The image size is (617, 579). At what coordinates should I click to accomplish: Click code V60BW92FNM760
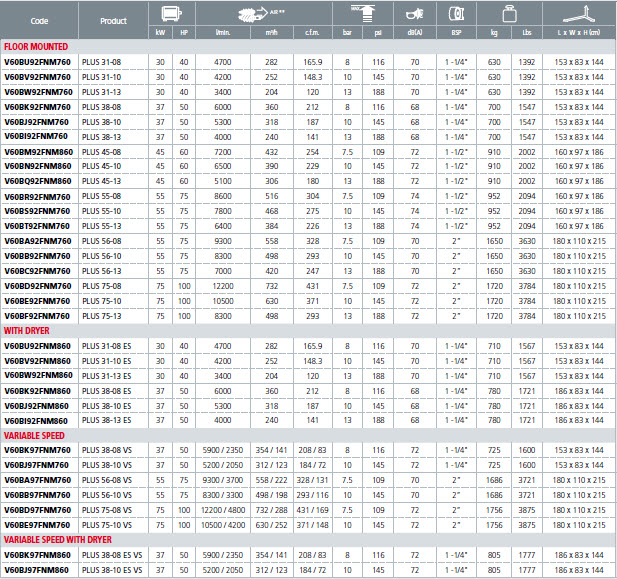coord(38,92)
